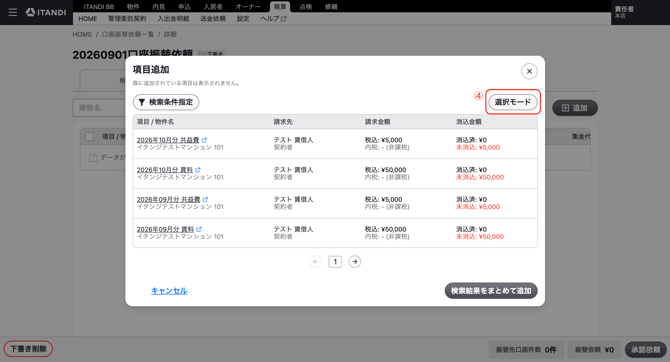Click 検索結果をまとめて追加 button
This screenshot has width=670, height=362.
491,291
